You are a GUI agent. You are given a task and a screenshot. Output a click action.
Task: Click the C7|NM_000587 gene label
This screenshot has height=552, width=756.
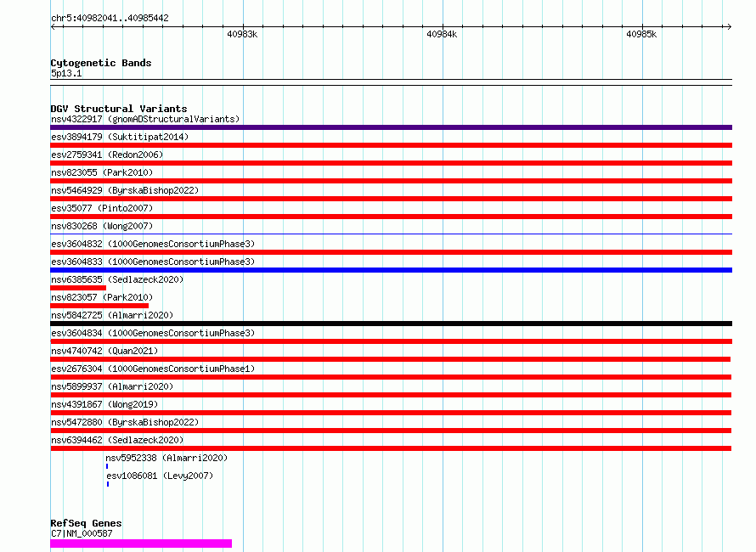click(x=82, y=533)
